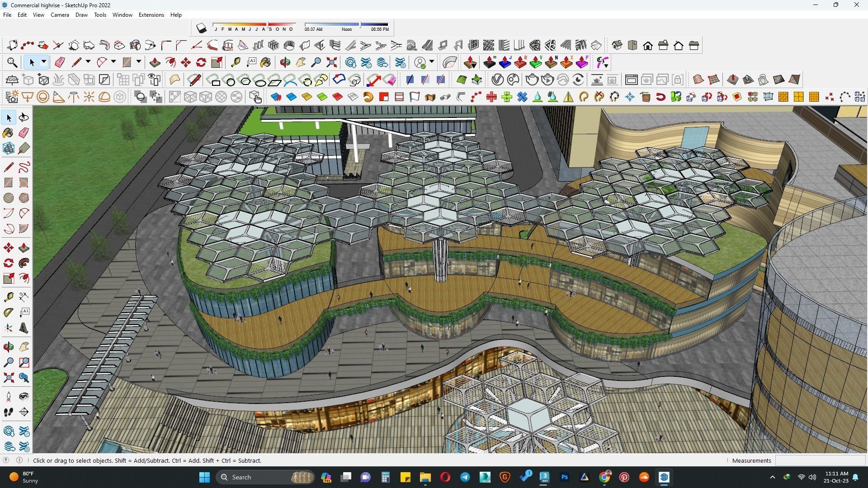Show V-Ray Frame Buffer window icon
The width and height of the screenshot is (868, 488).
click(x=631, y=80)
